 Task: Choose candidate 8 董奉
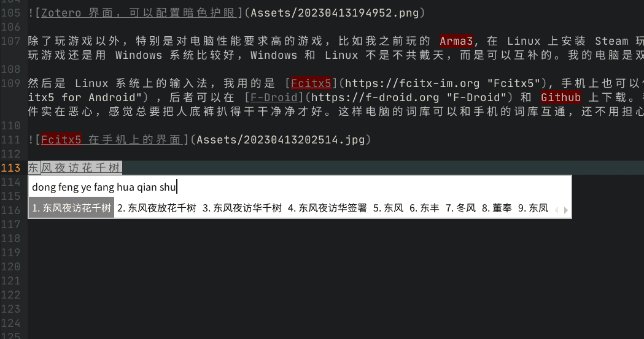coord(497,208)
